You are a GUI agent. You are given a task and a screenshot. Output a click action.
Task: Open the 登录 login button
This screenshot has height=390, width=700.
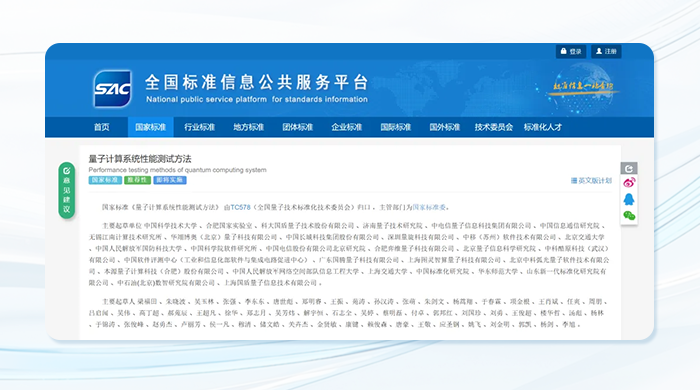571,51
